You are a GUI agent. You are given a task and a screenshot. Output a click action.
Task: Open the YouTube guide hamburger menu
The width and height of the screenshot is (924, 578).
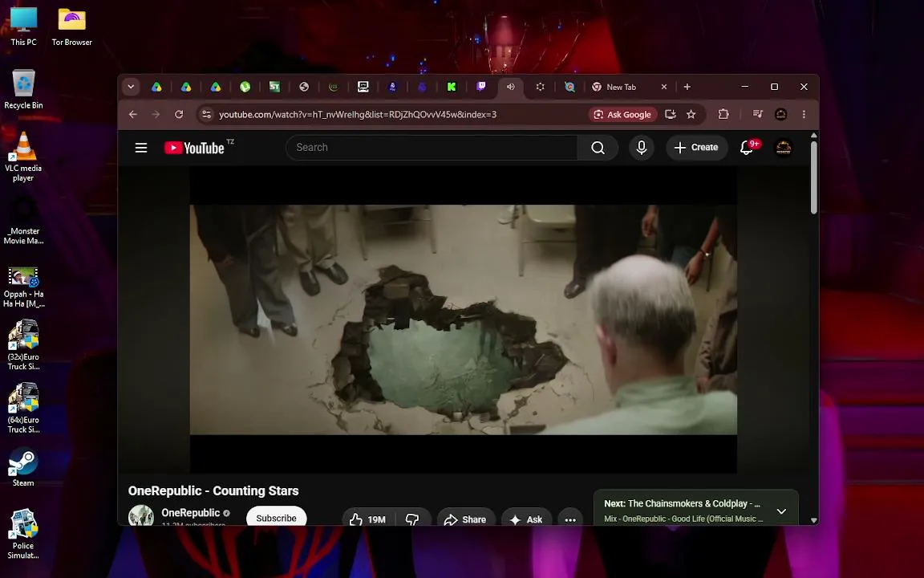click(x=141, y=148)
